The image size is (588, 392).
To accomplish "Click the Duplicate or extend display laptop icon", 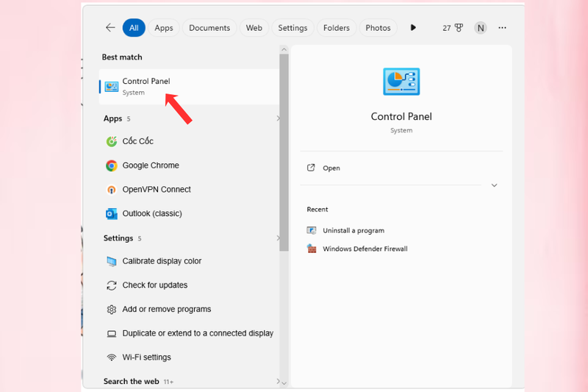I will click(x=112, y=333).
